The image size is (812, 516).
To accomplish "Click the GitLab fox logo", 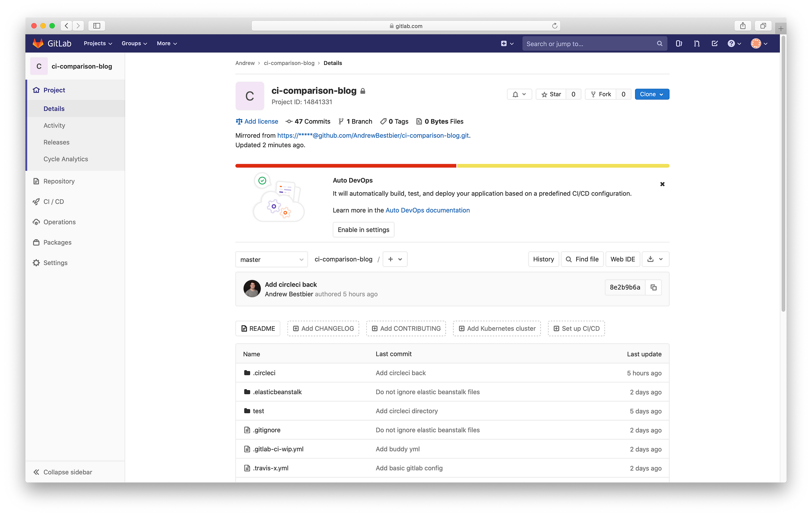I will [38, 43].
